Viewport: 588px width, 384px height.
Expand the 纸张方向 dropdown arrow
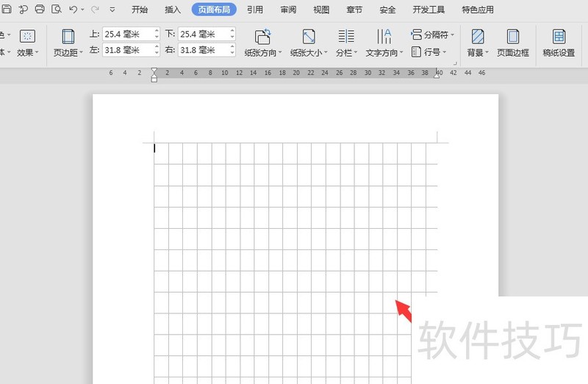click(280, 52)
